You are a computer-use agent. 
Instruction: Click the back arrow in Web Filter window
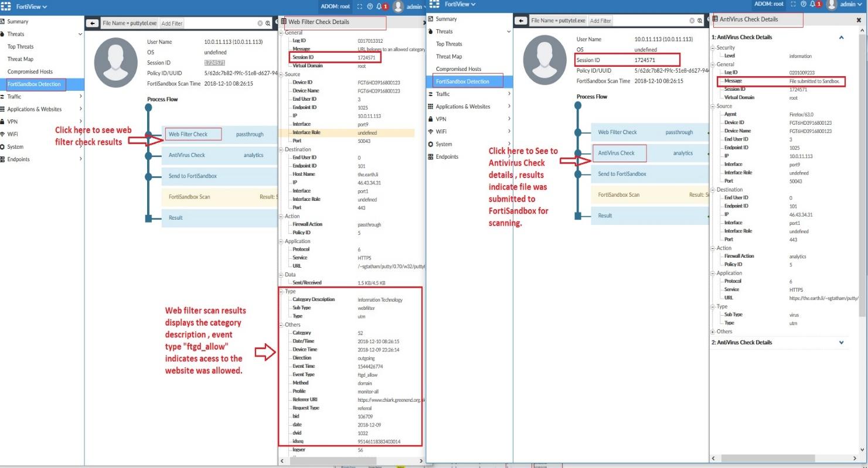point(92,23)
